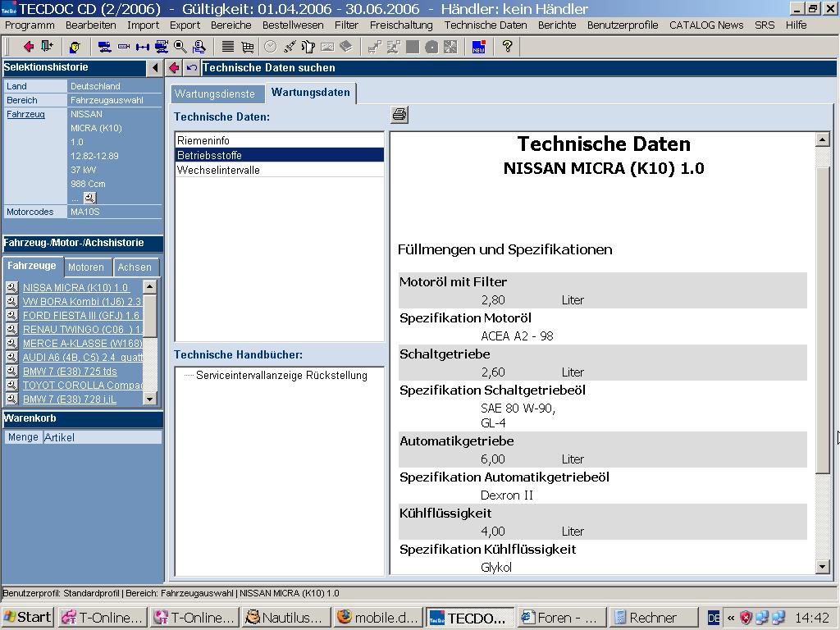Click the Fahrzeug link in selection history
The width and height of the screenshot is (840, 630).
tap(25, 114)
